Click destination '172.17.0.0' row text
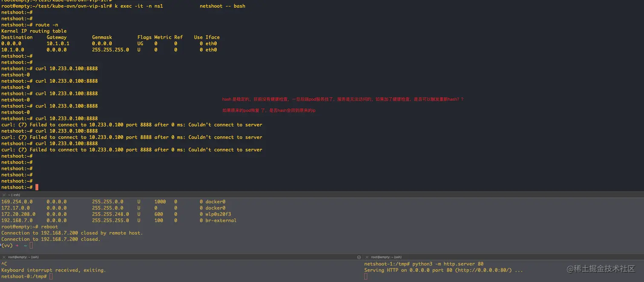Image resolution: width=644 pixels, height=282 pixels. 16,208
